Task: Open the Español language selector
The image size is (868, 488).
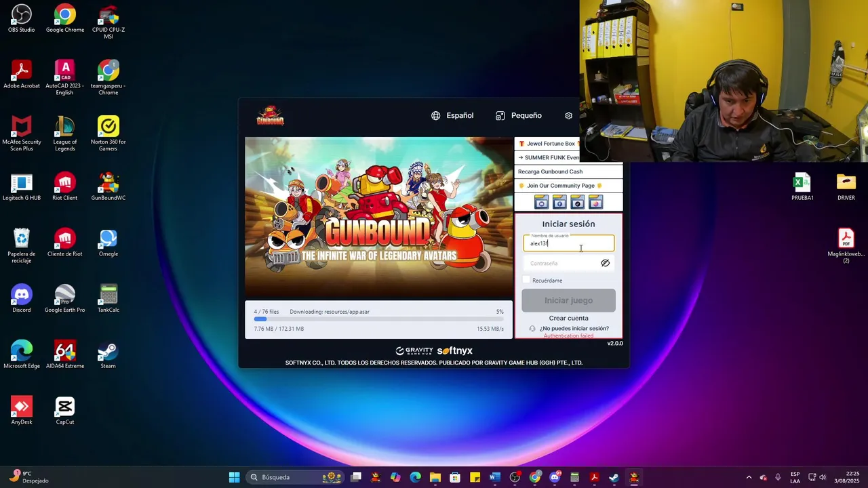Action: point(452,116)
